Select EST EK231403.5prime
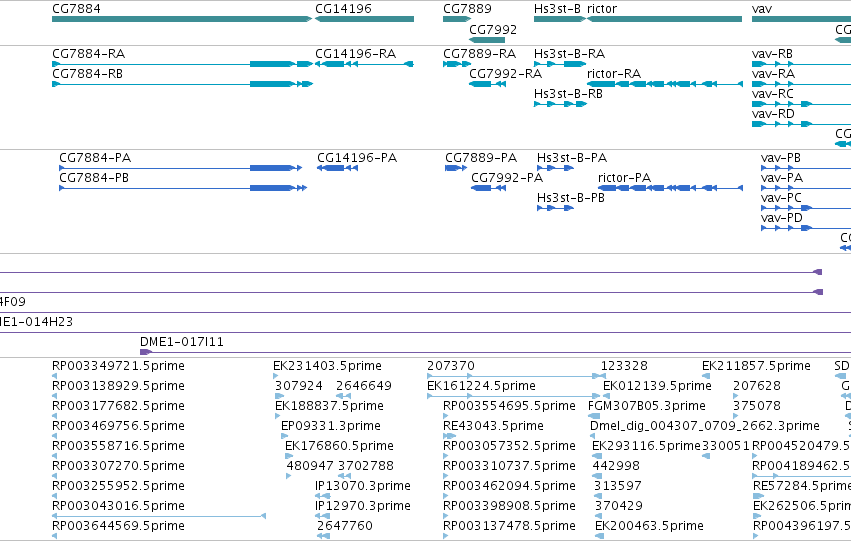The height and width of the screenshot is (541, 851). pyautogui.click(x=327, y=366)
